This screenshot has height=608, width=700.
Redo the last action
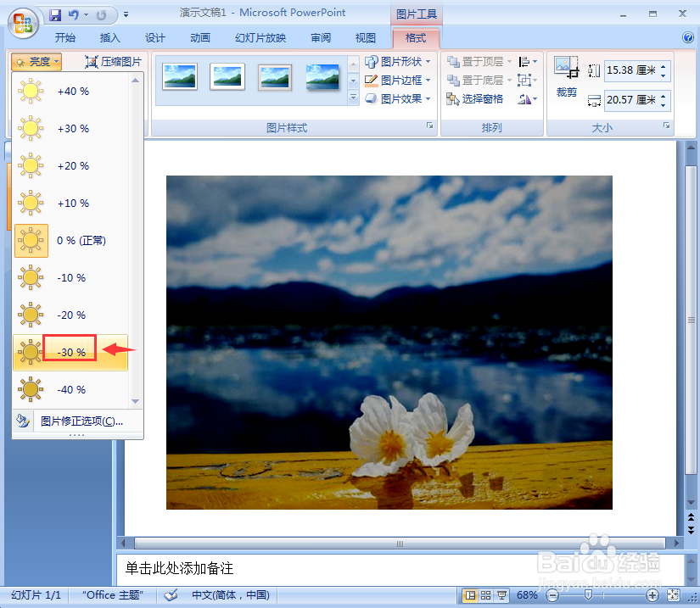(x=101, y=14)
